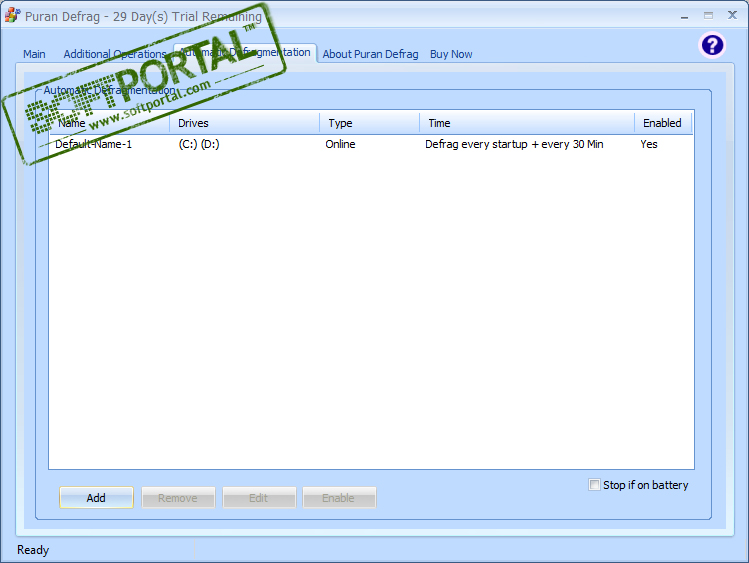749x563 pixels.
Task: Switch to the Main tab
Action: pos(34,54)
